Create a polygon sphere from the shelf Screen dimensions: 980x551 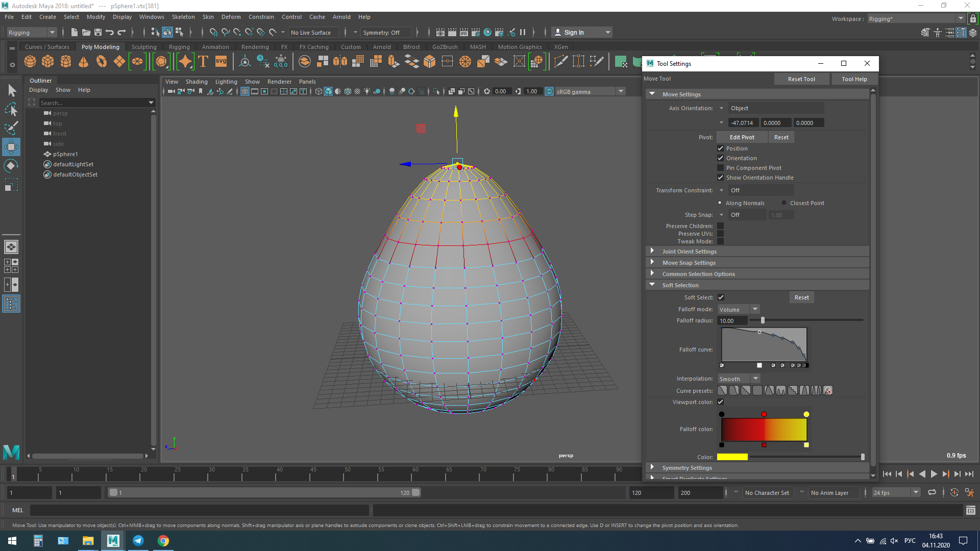(x=30, y=62)
